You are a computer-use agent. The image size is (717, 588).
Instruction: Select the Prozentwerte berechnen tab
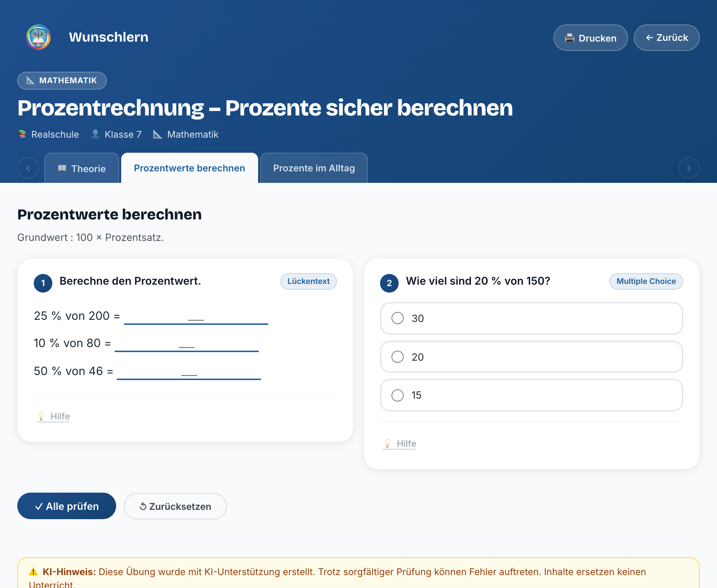[x=189, y=168]
